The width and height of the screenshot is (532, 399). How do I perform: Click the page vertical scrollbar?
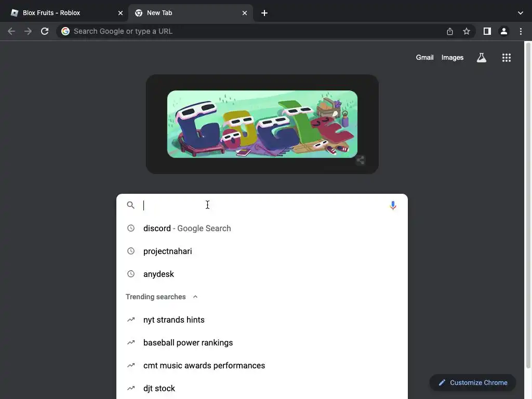(x=528, y=205)
